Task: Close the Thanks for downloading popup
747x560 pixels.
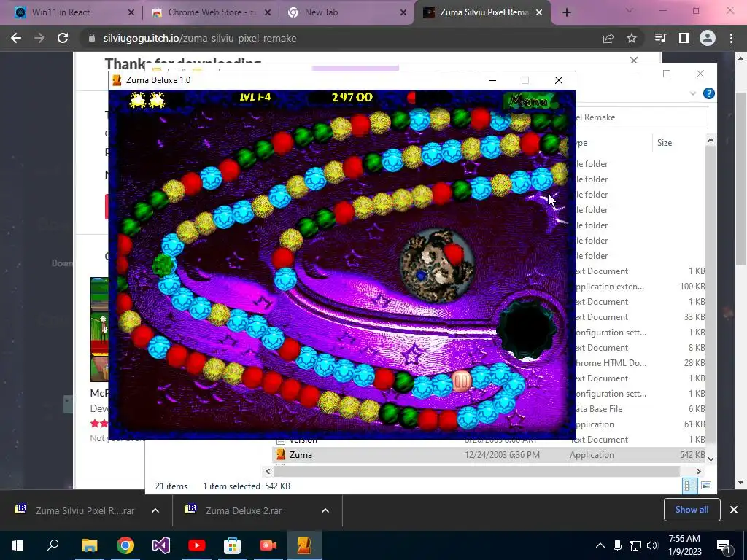Action: click(634, 60)
